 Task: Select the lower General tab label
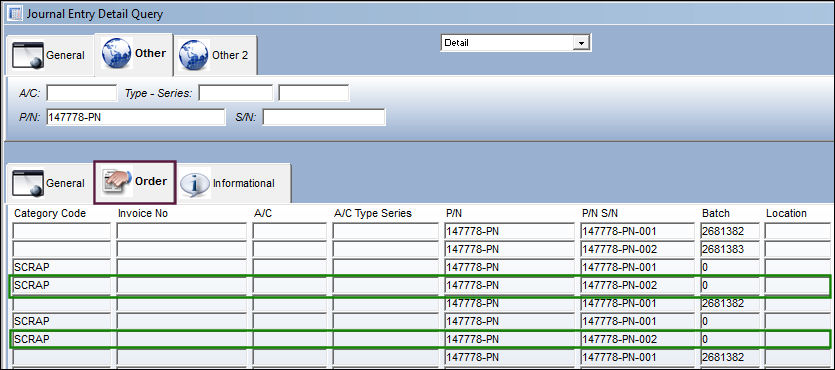pos(65,183)
